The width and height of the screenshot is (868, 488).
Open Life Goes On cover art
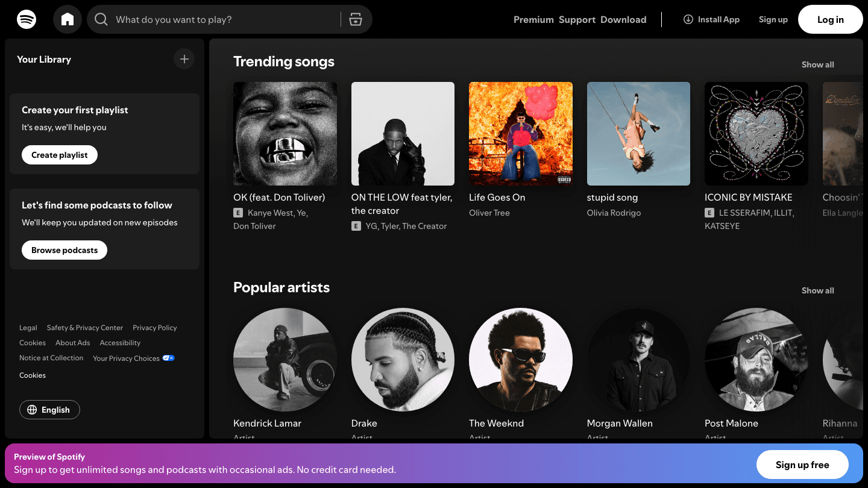pyautogui.click(x=521, y=134)
